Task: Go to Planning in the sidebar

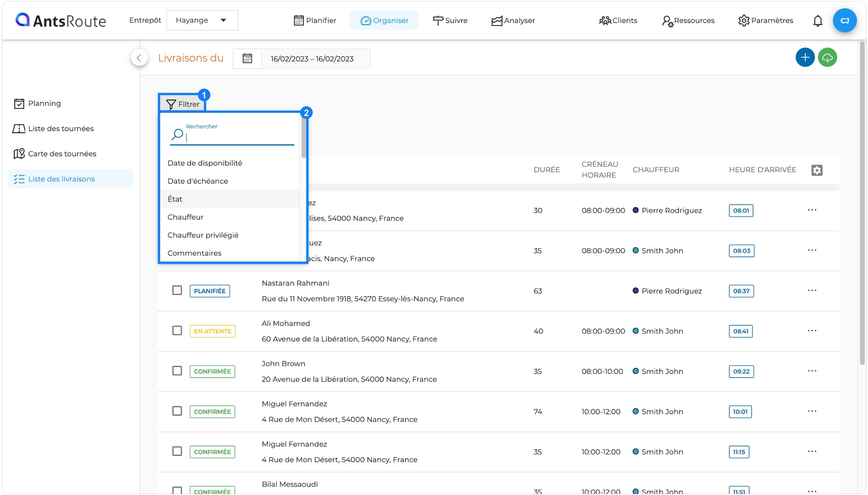Action: pyautogui.click(x=37, y=103)
